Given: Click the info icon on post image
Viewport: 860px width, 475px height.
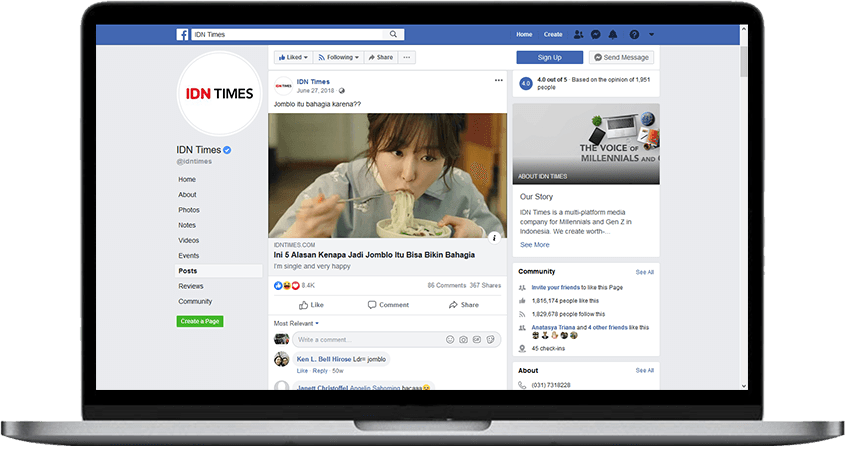Looking at the screenshot, I should point(494,237).
